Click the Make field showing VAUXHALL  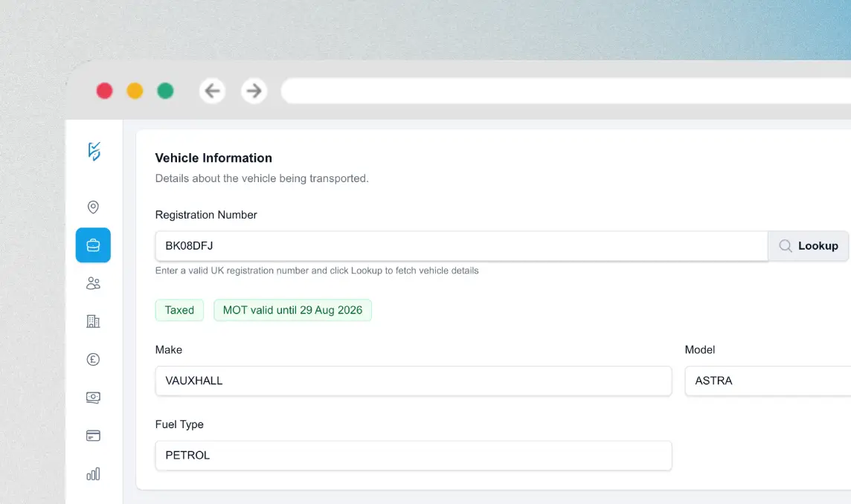click(x=414, y=381)
